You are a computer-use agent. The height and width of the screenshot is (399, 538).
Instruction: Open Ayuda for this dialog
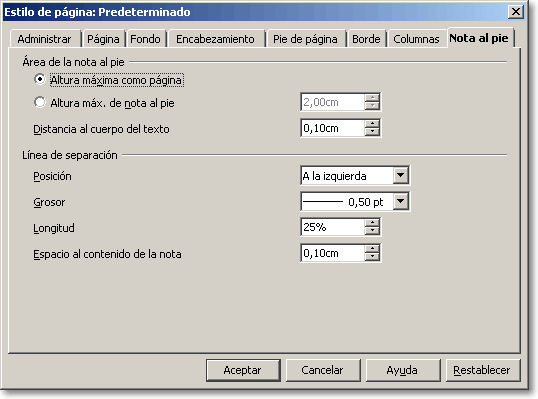[403, 370]
